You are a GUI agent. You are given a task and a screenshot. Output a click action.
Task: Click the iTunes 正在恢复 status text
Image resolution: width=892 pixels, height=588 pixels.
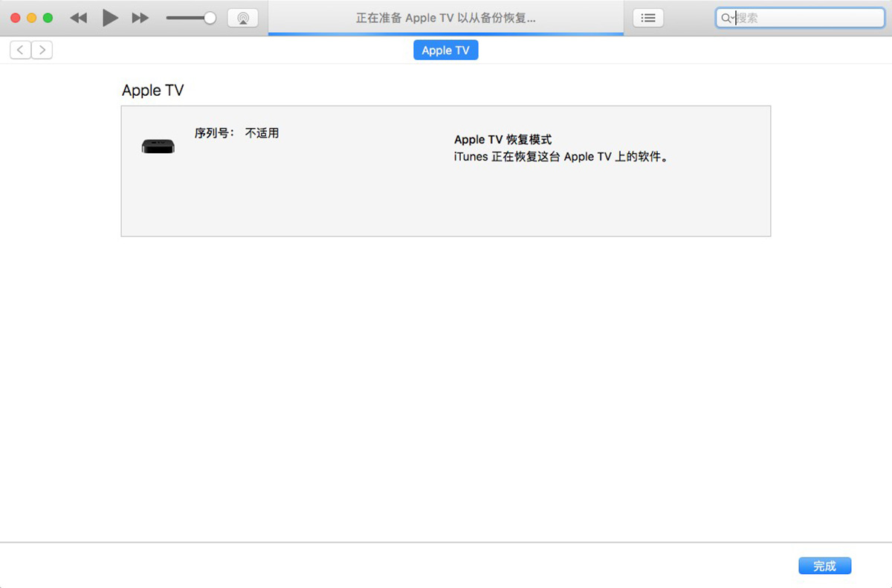click(x=561, y=157)
